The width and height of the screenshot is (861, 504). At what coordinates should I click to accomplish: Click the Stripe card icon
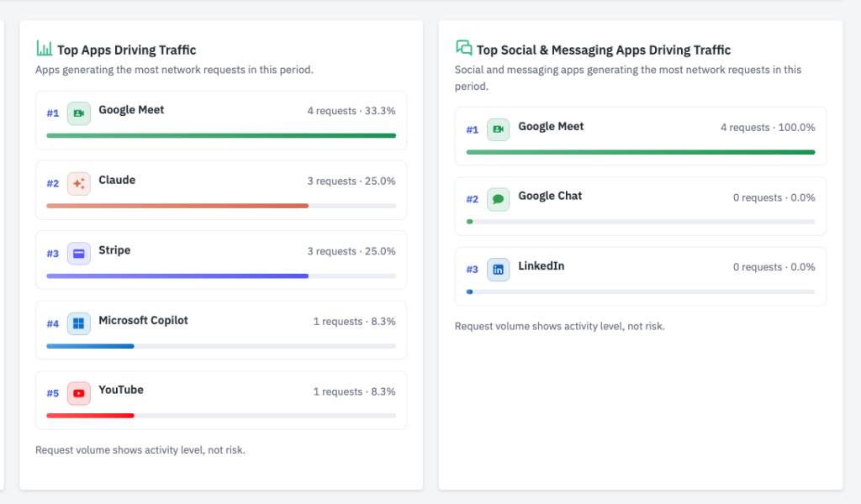(x=78, y=254)
